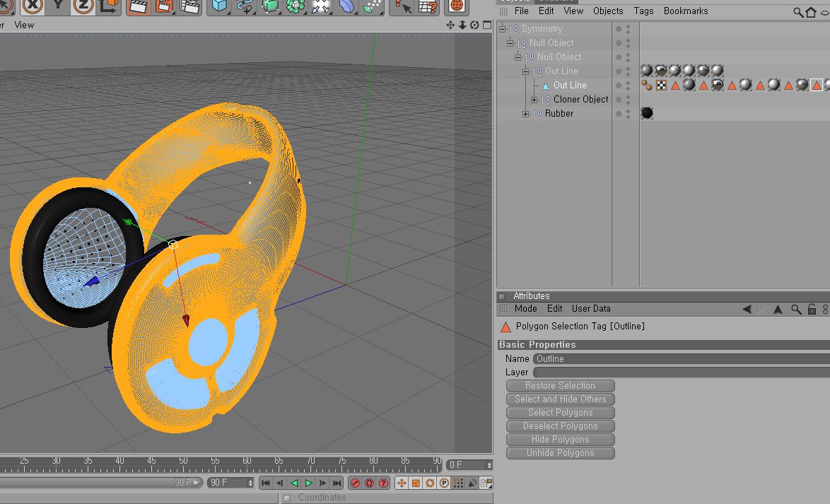Screen dimensions: 830x504
Task: Open the Object Manager search icon
Action: pos(797,12)
